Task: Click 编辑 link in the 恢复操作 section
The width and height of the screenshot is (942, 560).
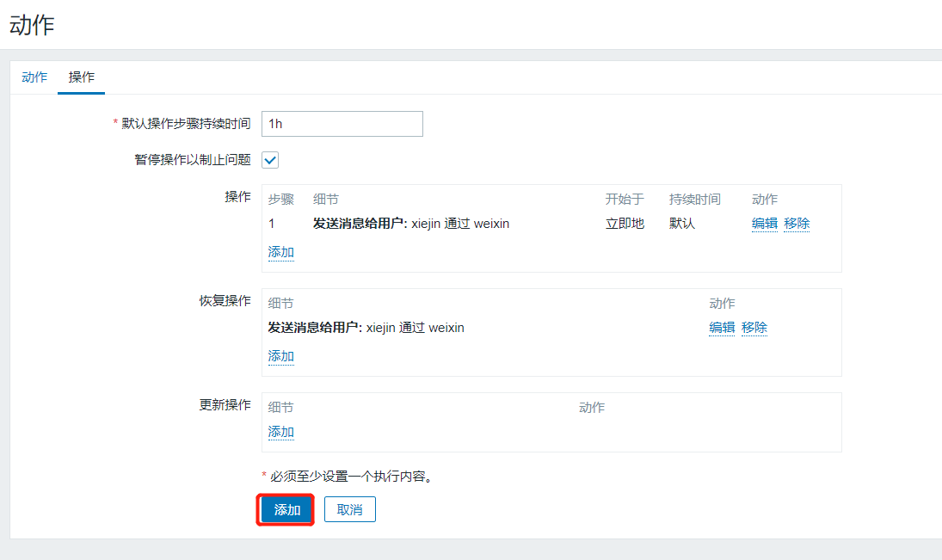Action: click(x=722, y=328)
